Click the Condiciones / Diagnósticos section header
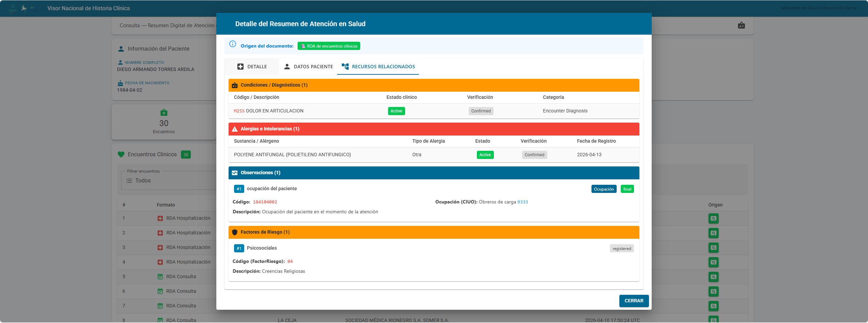Image resolution: width=868 pixels, height=323 pixels. [274, 85]
